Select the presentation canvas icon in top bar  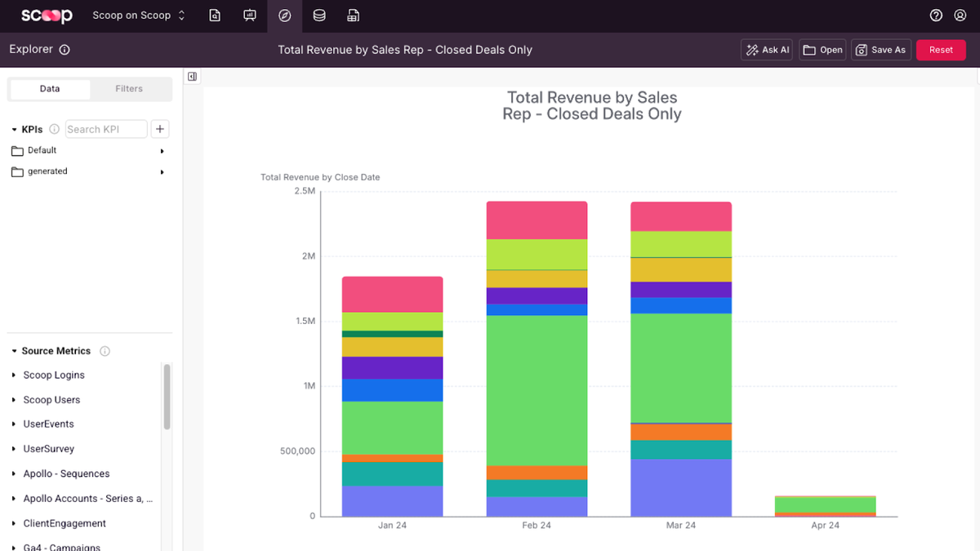[250, 16]
